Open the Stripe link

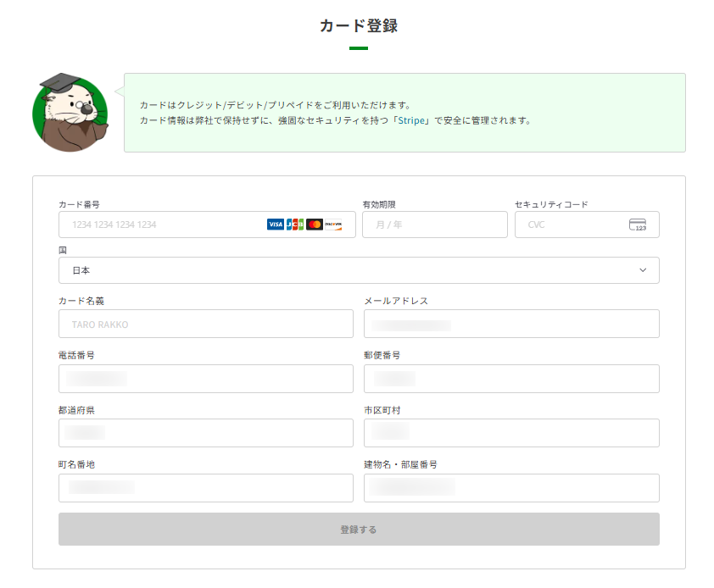pyautogui.click(x=411, y=120)
